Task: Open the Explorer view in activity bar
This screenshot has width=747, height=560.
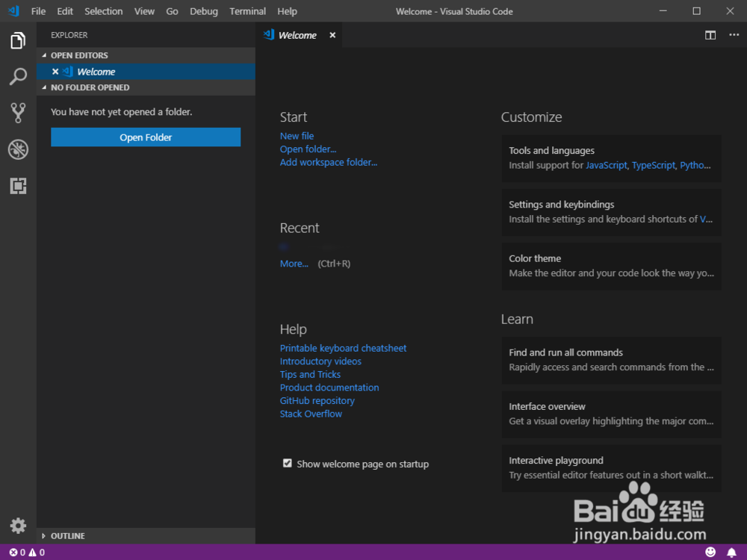Action: (18, 40)
